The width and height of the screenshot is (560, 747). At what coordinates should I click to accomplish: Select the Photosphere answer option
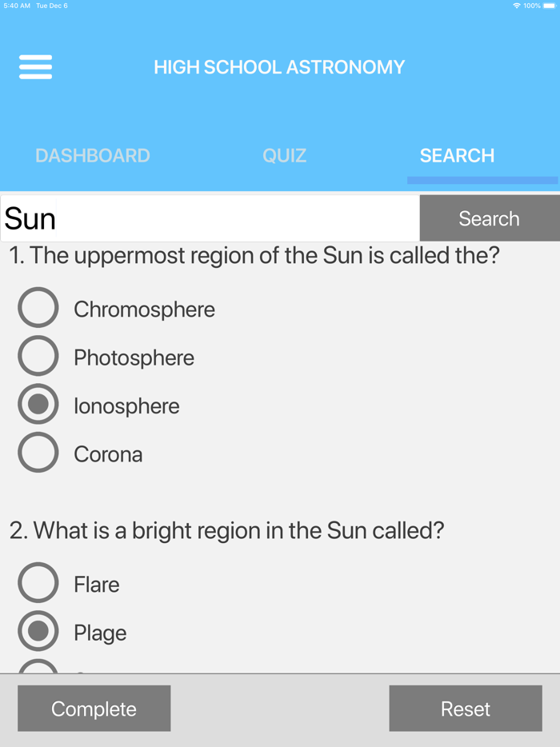(38, 355)
